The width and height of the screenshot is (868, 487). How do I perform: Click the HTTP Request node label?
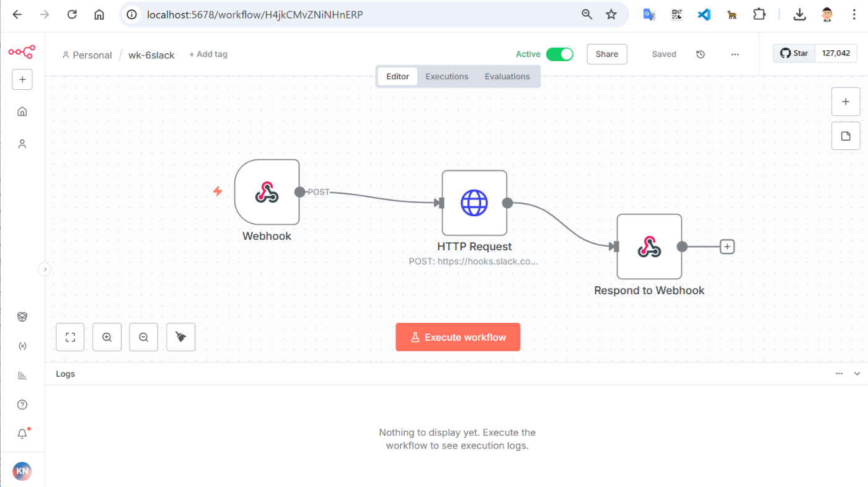474,247
